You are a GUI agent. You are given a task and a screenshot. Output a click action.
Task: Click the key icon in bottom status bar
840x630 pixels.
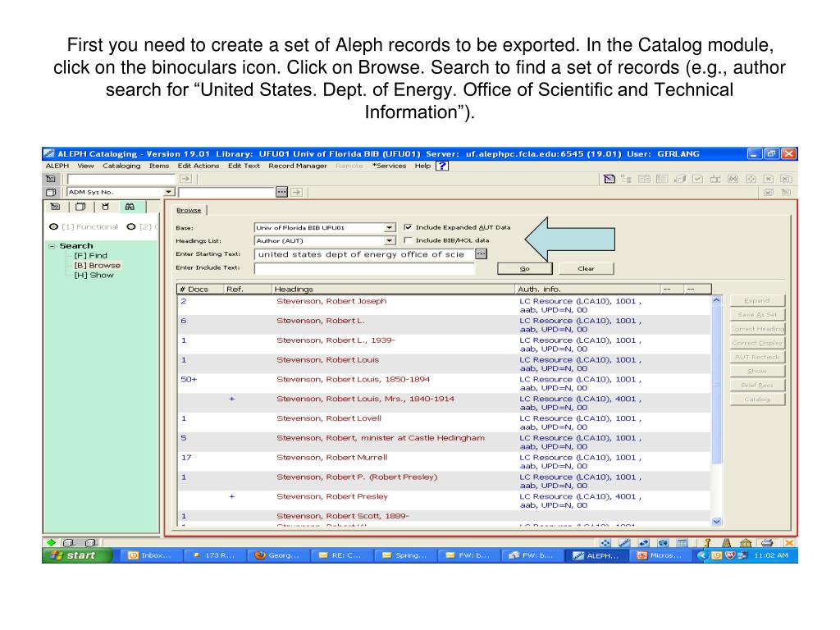[706, 543]
